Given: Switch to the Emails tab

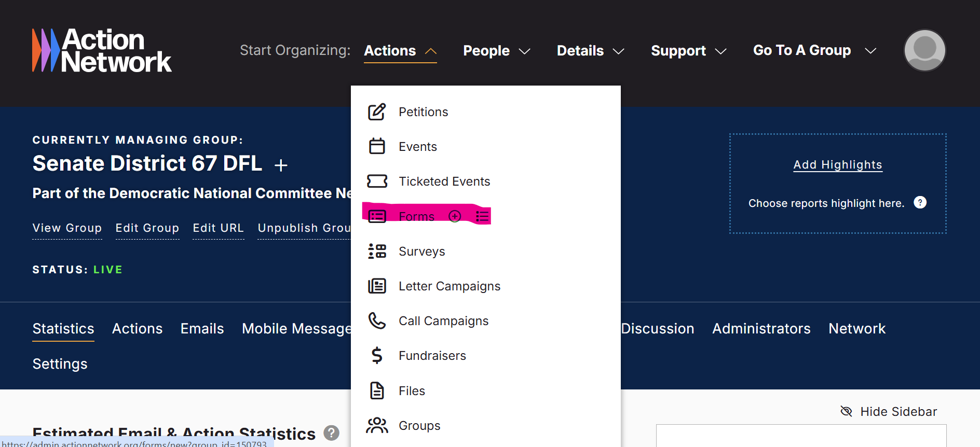Looking at the screenshot, I should [x=202, y=329].
